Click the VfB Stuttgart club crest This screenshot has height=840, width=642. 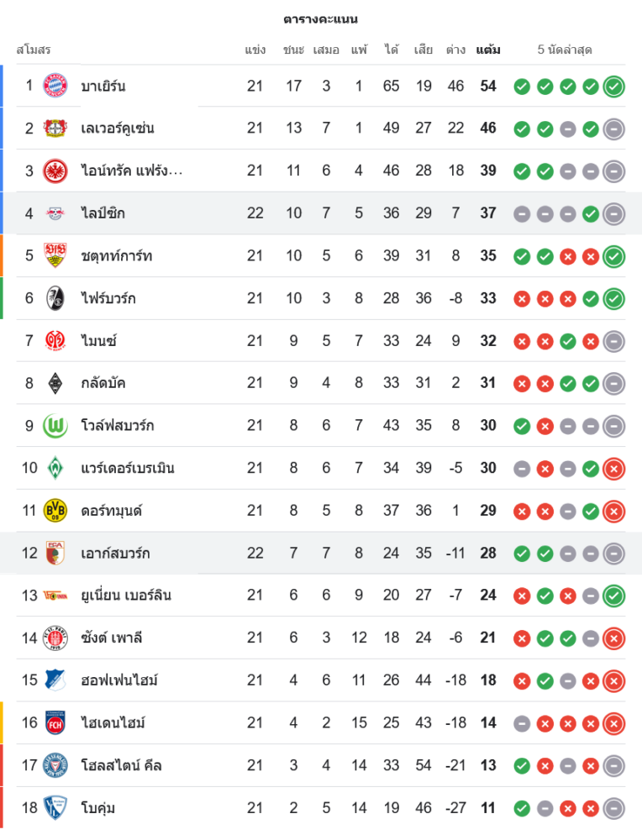55,255
